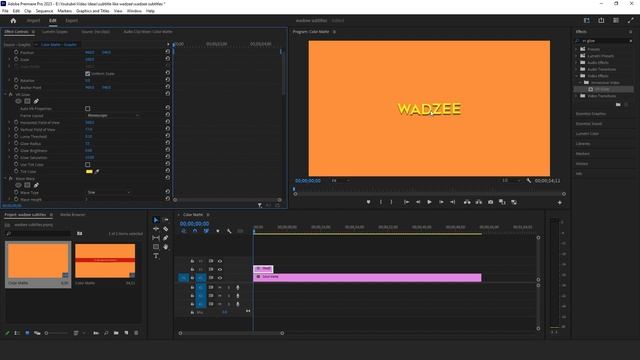Create ellipse mask under VR Glow effect
Image resolution: width=640 pixels, height=360 pixels.
click(x=18, y=101)
